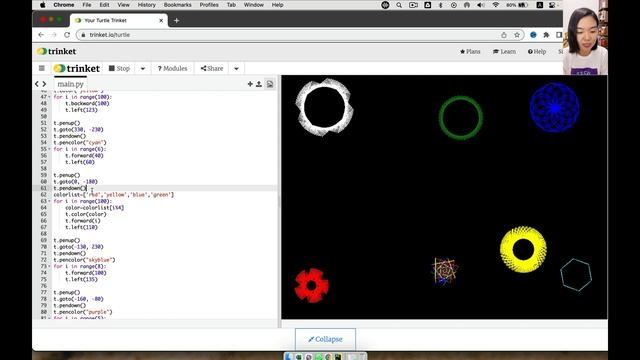Open the Apple menu
This screenshot has height=360, width=640.
pyautogui.click(x=43, y=5)
